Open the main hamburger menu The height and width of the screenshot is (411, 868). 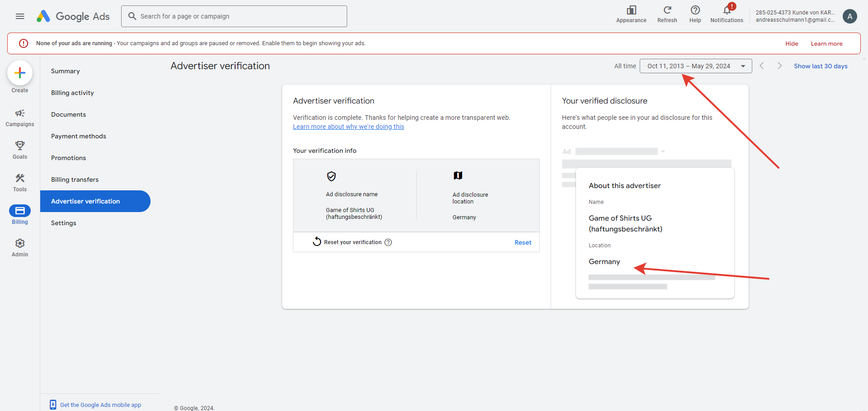click(x=20, y=16)
